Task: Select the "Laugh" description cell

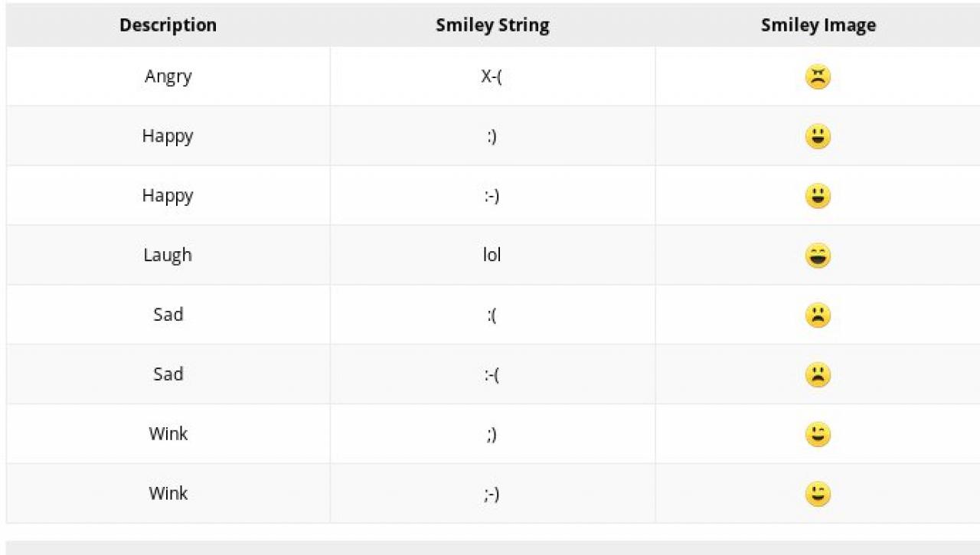Action: [x=168, y=255]
